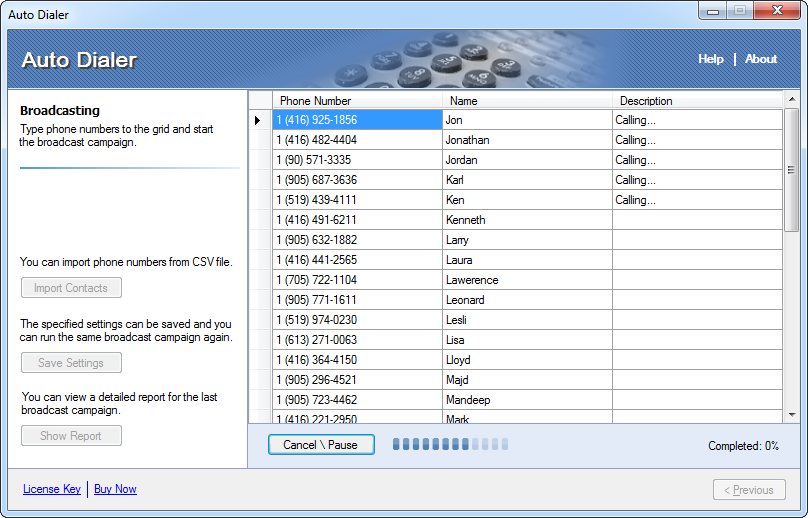Image resolution: width=808 pixels, height=518 pixels.
Task: Click the name cell Lesli
Action: (527, 320)
